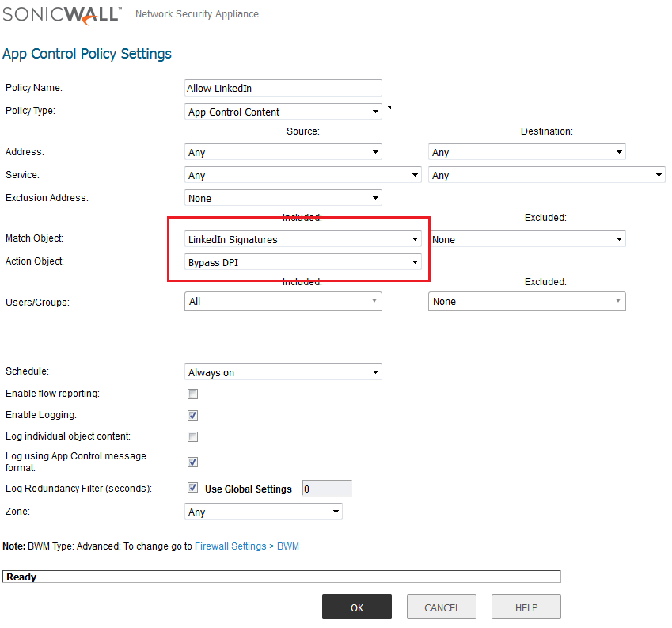
Task: Expand the Source Address dropdown
Action: coord(283,152)
